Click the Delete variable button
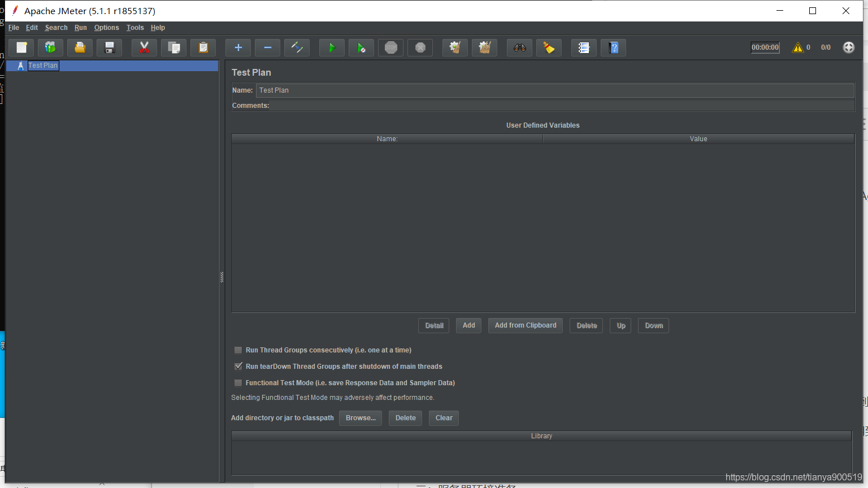The image size is (868, 488). click(587, 325)
